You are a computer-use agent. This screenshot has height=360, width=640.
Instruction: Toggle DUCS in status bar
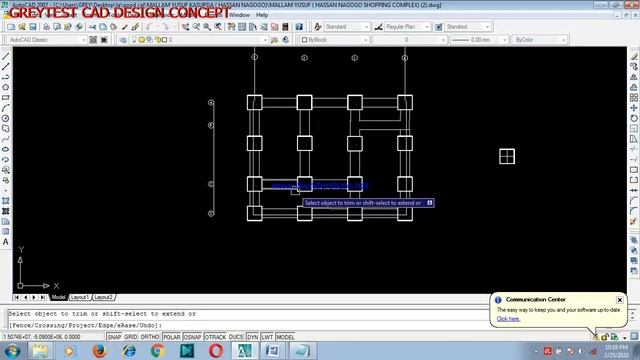(236, 337)
